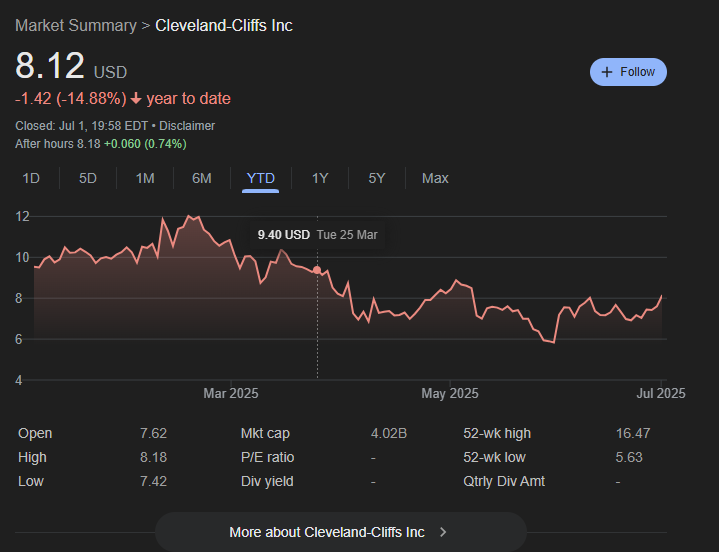
Task: Select the YTD tab
Action: (x=260, y=178)
